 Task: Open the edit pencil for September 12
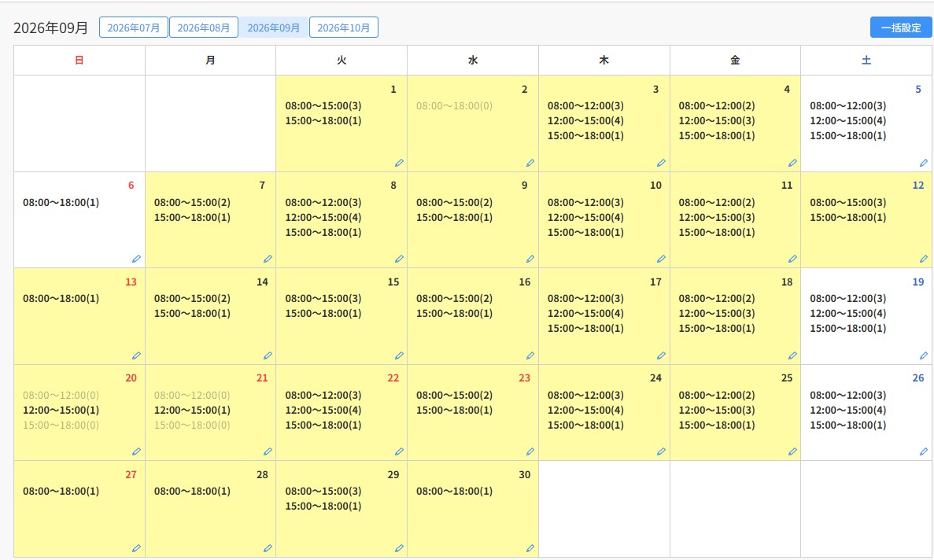(x=923, y=259)
